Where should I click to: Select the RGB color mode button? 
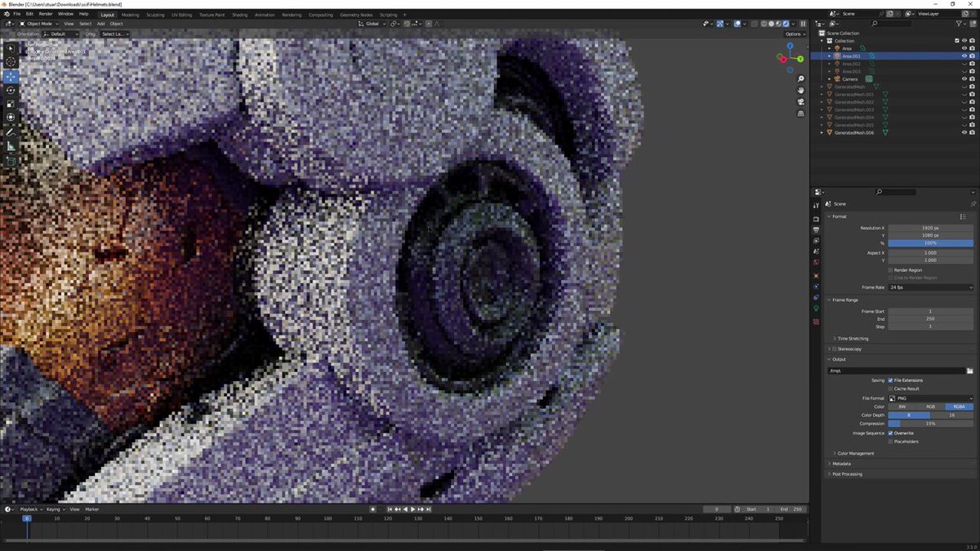coord(930,407)
